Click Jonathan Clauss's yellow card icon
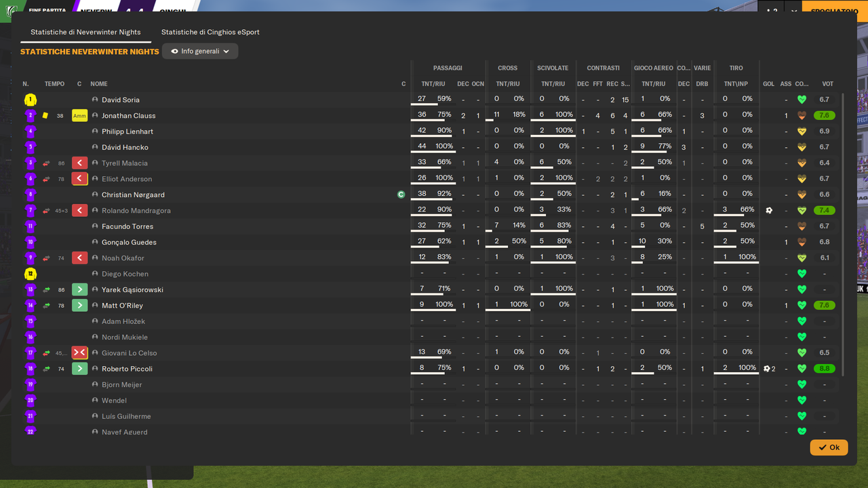 (45, 116)
